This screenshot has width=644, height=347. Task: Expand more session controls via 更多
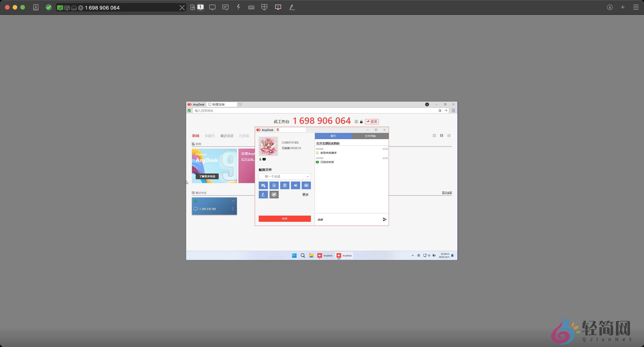305,195
